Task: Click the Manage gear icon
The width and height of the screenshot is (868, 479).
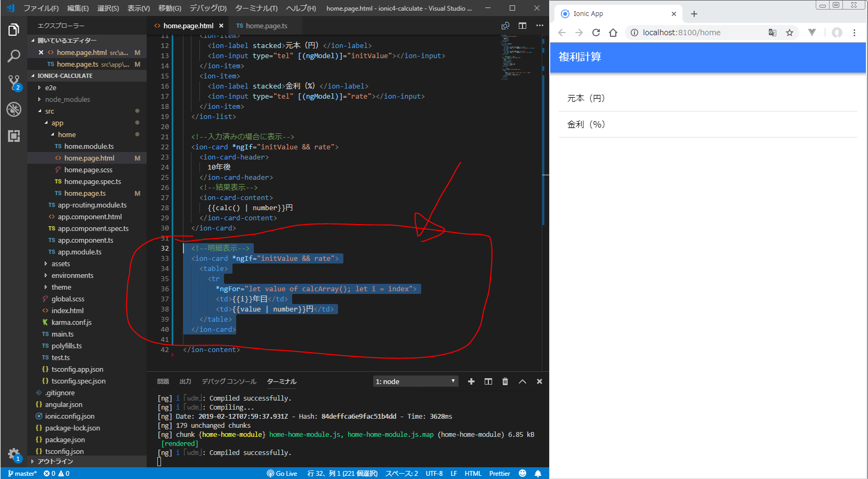Action: 14,454
